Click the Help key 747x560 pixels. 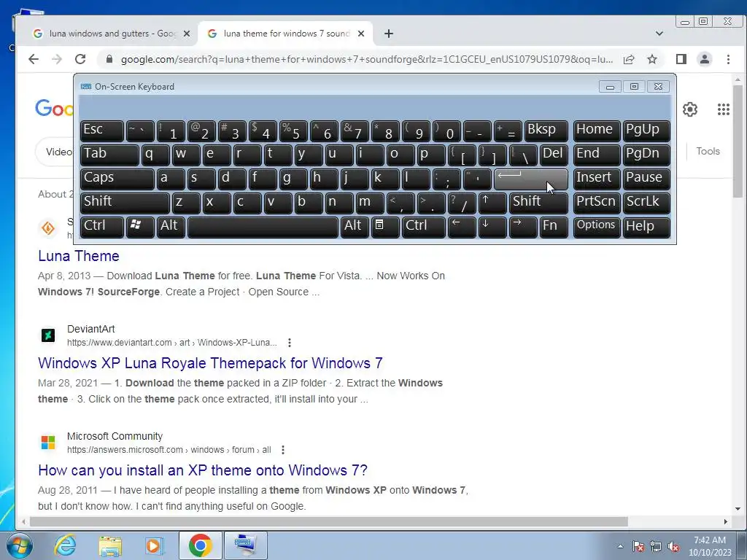tap(646, 227)
